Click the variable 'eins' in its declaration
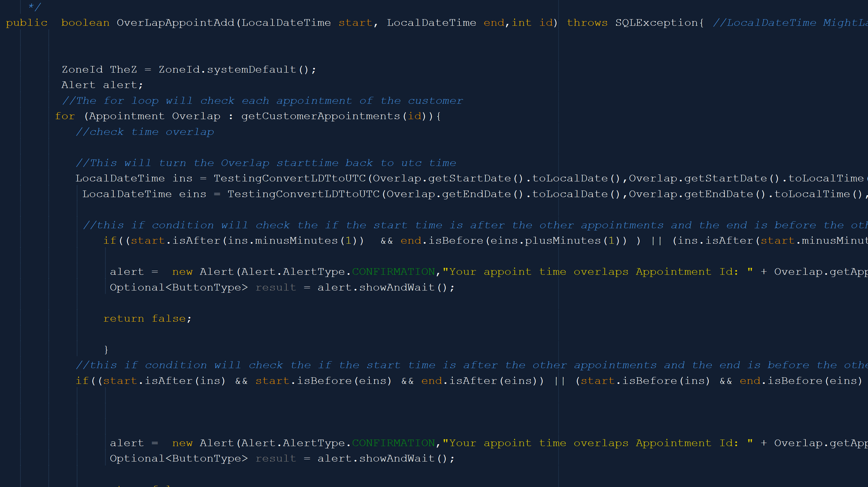This screenshot has width=868, height=487. 193,194
